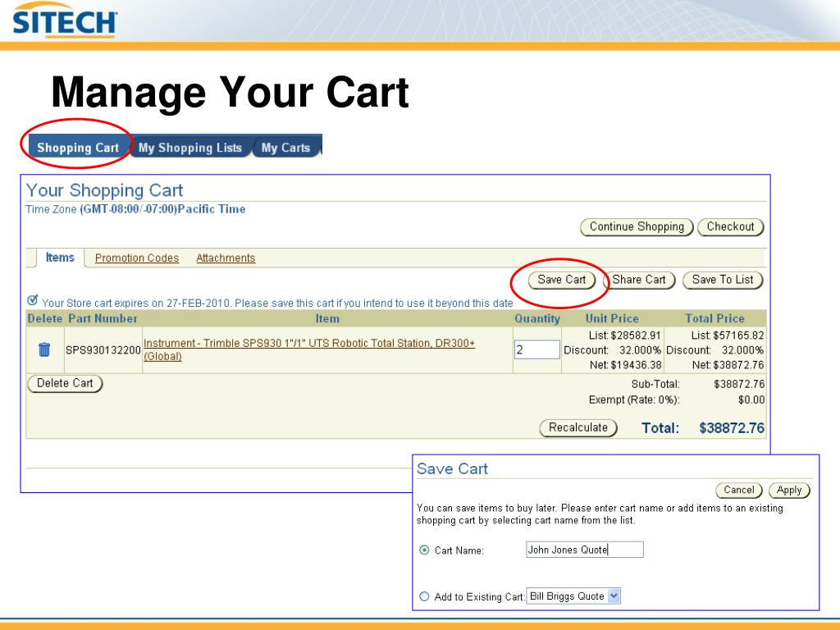Click the trash can delete icon
840x630 pixels.
click(x=44, y=349)
